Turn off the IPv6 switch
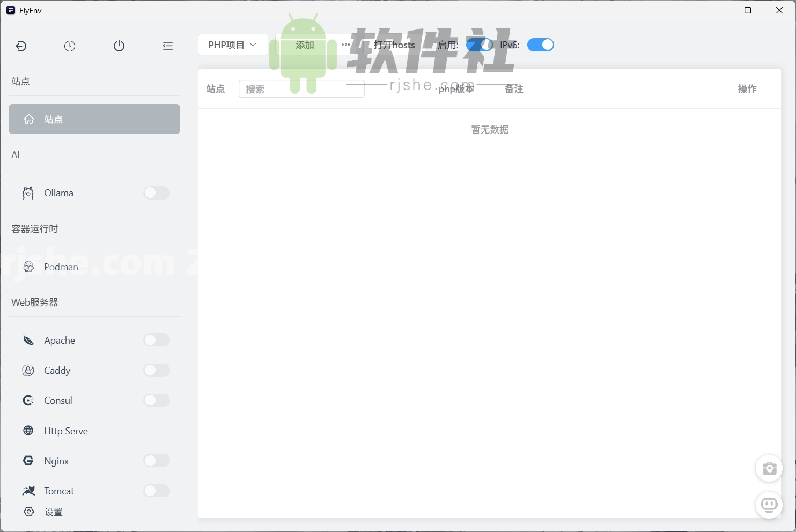Screen dimensions: 796x532 coord(540,45)
